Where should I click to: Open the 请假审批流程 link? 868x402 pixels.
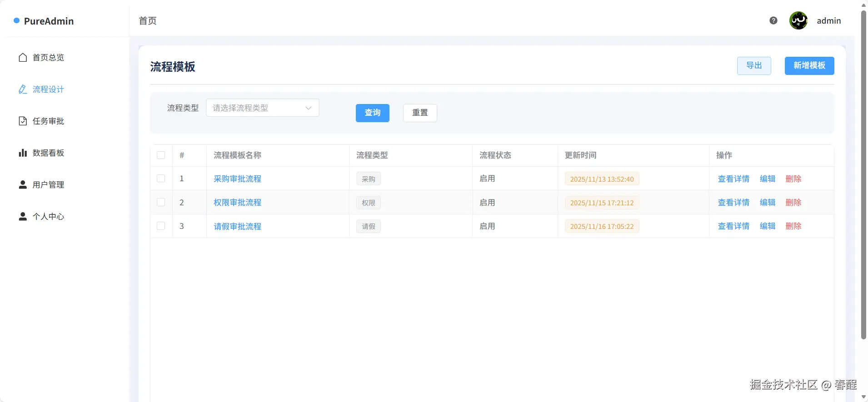tap(237, 226)
